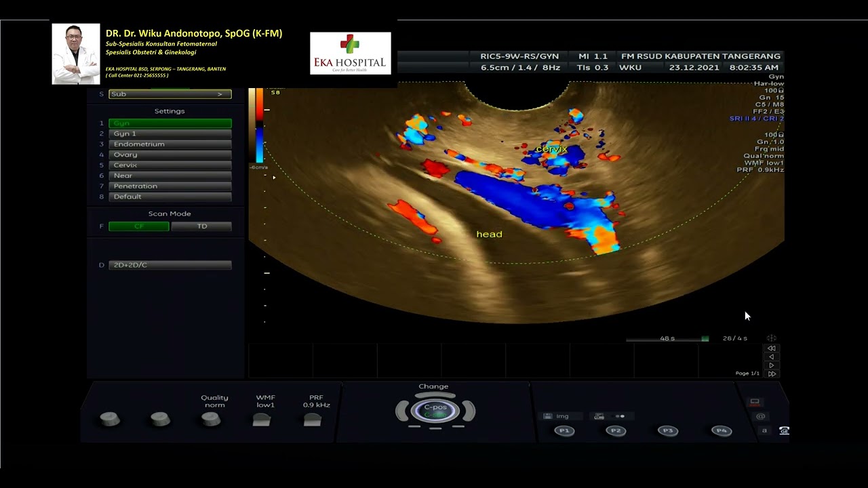
Task: Click the SRI II 4 / CRI 2 readout
Action: click(756, 119)
